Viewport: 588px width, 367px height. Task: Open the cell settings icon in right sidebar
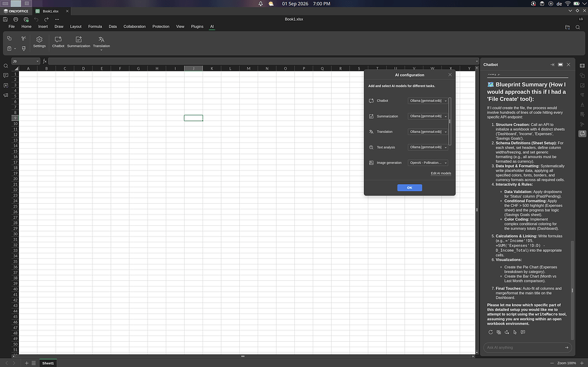pyautogui.click(x=582, y=66)
